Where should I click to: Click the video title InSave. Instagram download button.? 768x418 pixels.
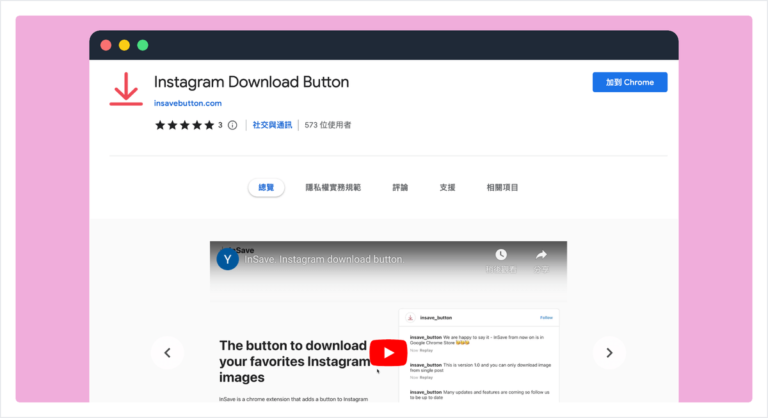tap(324, 259)
